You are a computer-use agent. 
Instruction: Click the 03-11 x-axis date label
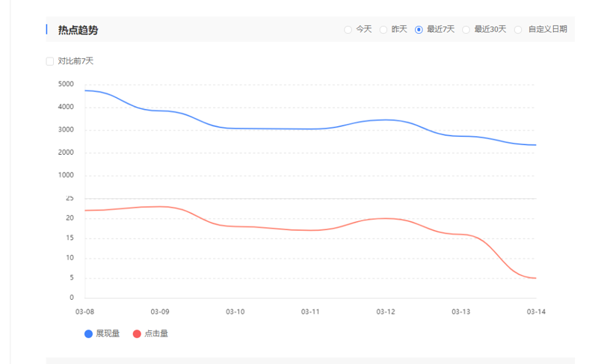tap(310, 312)
